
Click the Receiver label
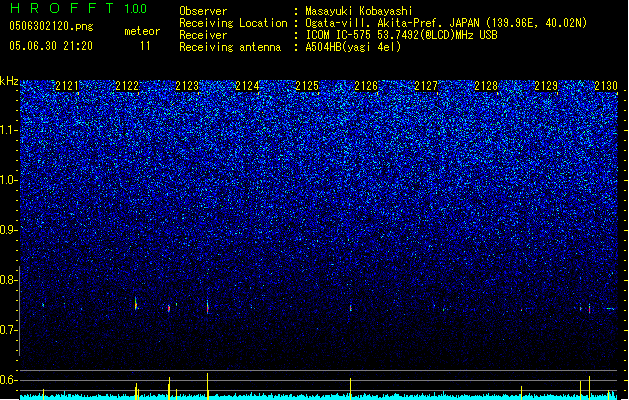click(203, 35)
